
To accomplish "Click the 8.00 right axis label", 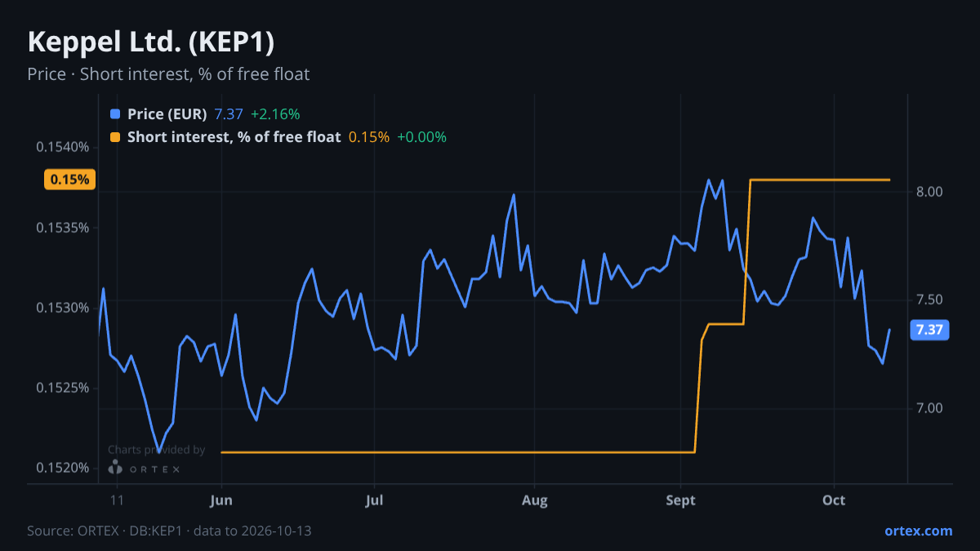I will point(929,192).
